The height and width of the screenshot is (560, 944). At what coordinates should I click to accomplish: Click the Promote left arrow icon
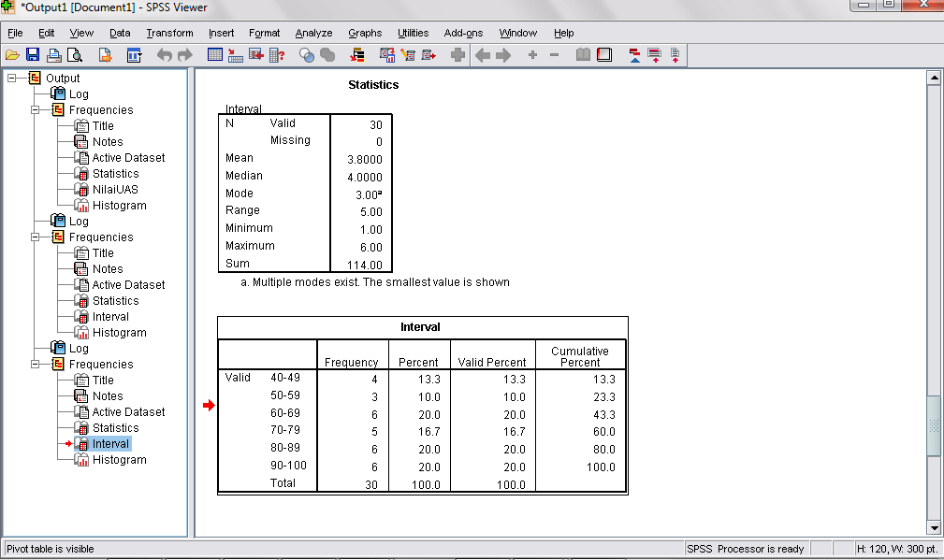pyautogui.click(x=483, y=55)
